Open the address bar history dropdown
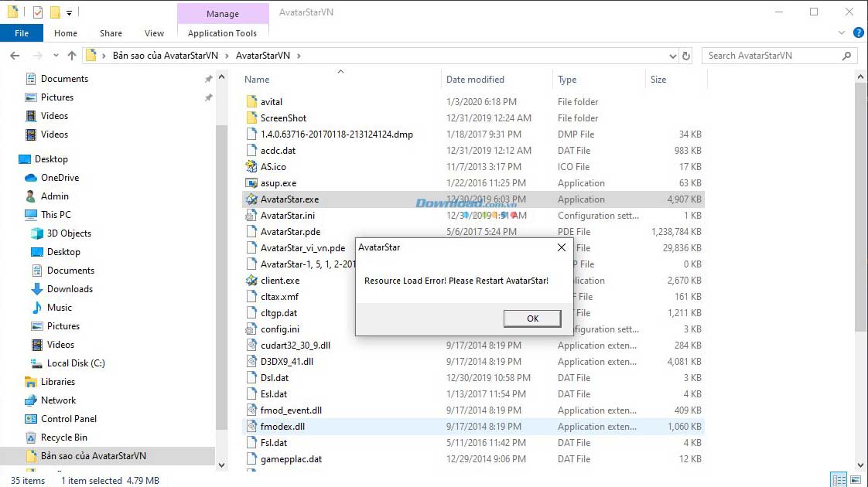 click(673, 55)
